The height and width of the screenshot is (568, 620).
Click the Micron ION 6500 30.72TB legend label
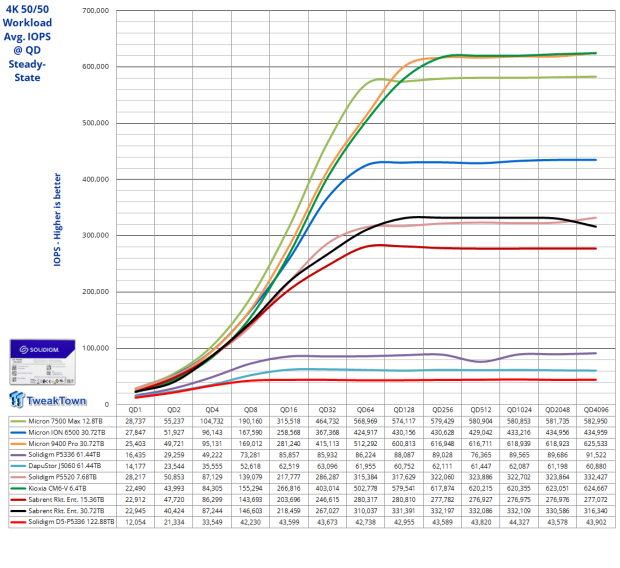[67, 432]
